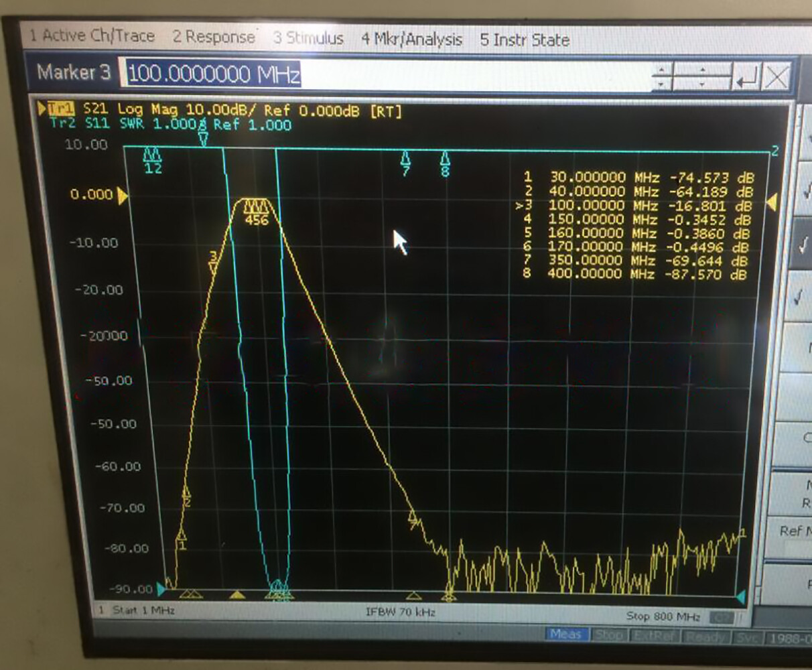Select the Tr1 S21 Log Mag trace label

224,110
